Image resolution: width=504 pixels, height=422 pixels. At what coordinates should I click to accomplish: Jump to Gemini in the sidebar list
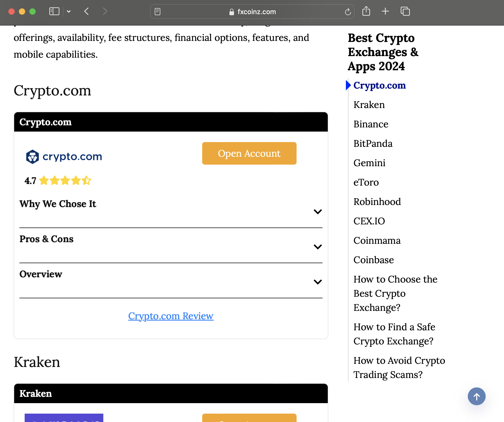pos(369,163)
